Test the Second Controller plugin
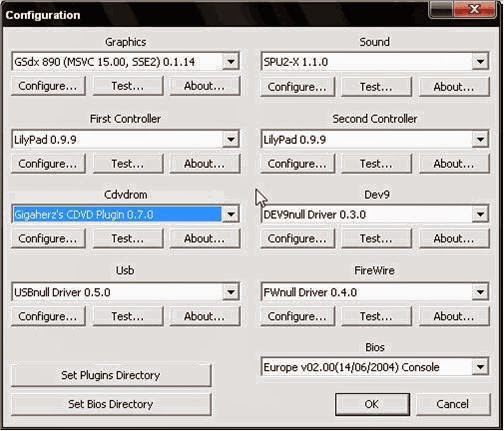This screenshot has width=504, height=431. [376, 164]
